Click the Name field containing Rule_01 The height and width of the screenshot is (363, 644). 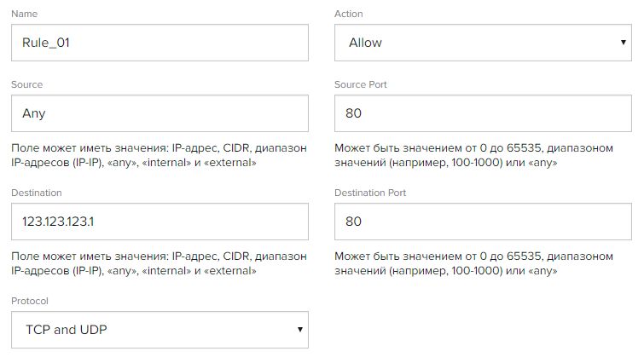[160, 43]
